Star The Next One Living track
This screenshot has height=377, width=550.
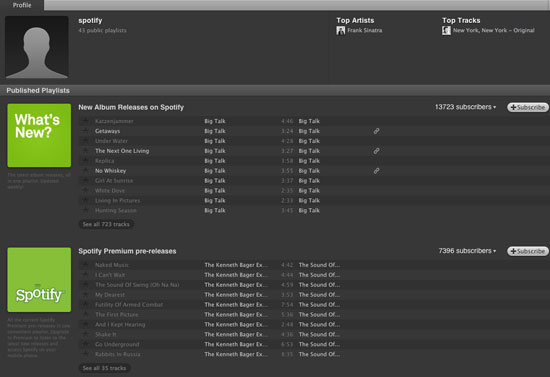tap(85, 150)
